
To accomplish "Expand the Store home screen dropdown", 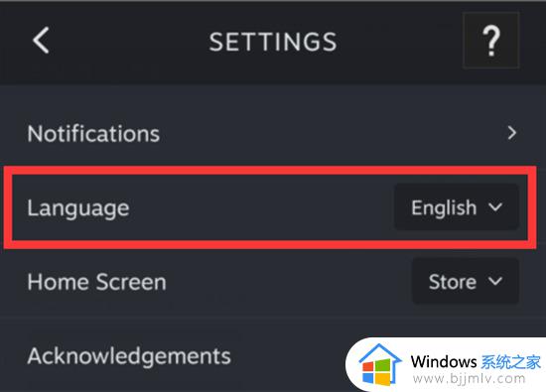I will point(466,281).
